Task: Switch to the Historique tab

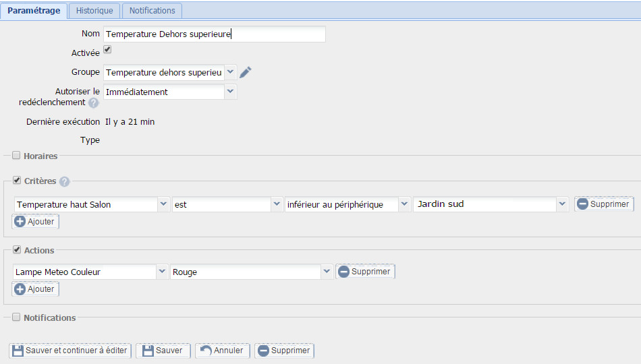Action: point(94,11)
